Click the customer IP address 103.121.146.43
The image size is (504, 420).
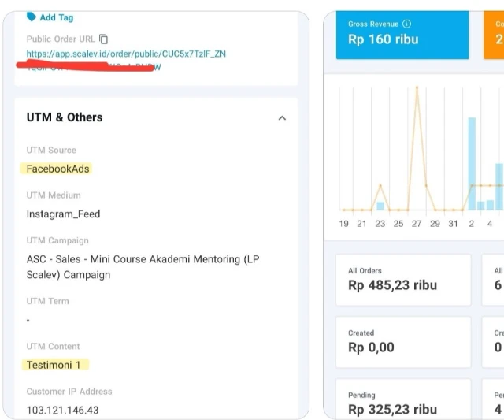click(x=63, y=410)
